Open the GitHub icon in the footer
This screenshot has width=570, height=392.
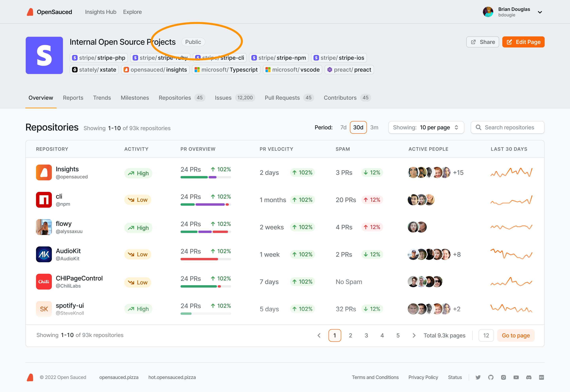coord(491,377)
